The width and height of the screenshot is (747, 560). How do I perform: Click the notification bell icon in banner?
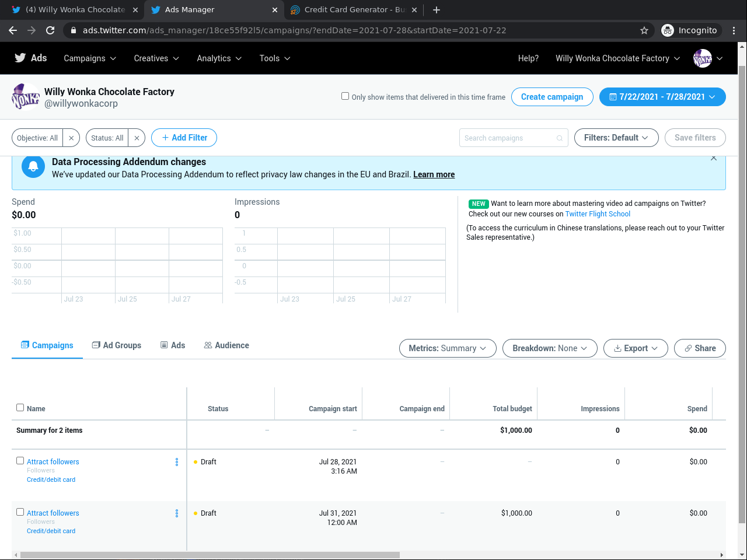pos(33,166)
